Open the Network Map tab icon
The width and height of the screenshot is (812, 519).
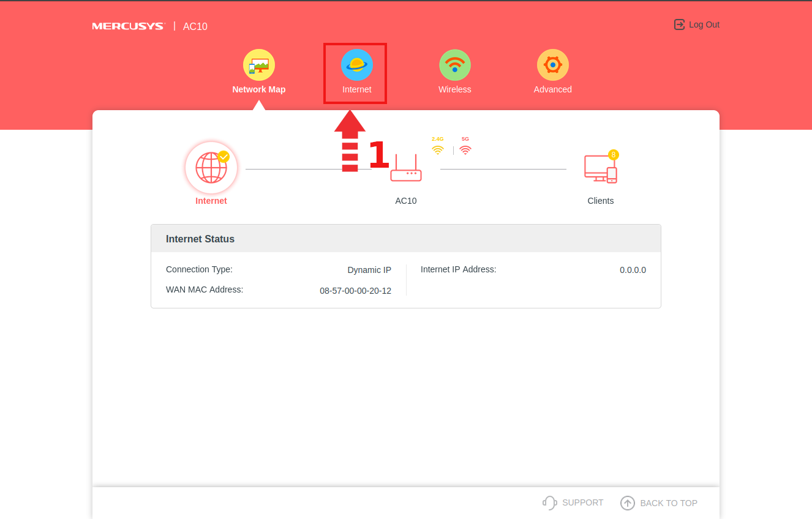pos(259,65)
